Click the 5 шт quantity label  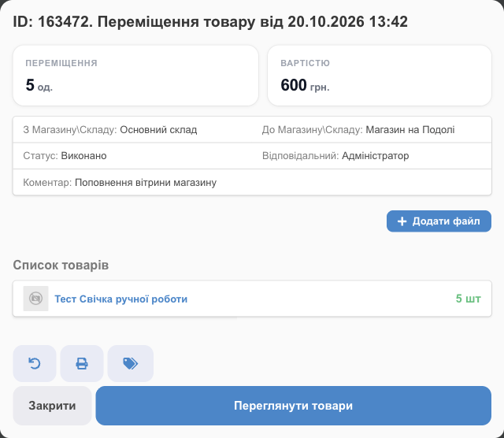(468, 299)
